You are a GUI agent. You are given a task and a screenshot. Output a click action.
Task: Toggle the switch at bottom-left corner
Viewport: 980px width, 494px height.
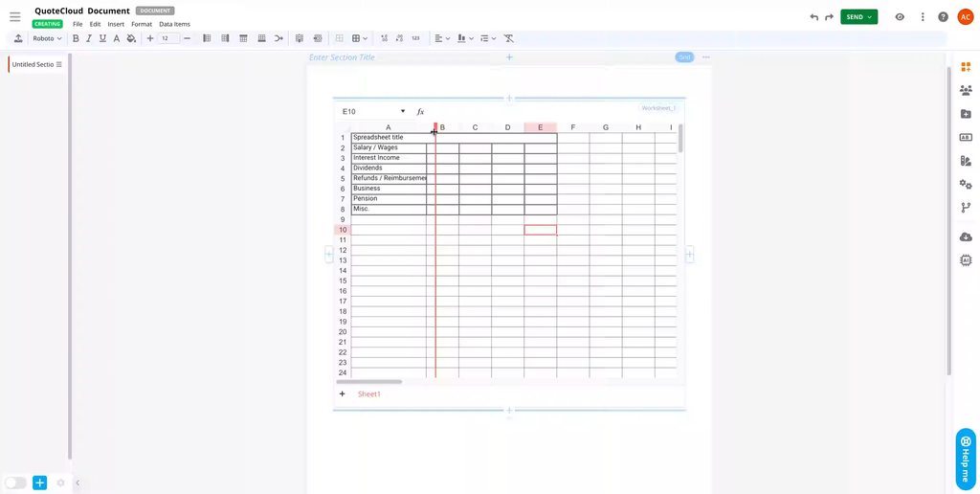[x=15, y=483]
